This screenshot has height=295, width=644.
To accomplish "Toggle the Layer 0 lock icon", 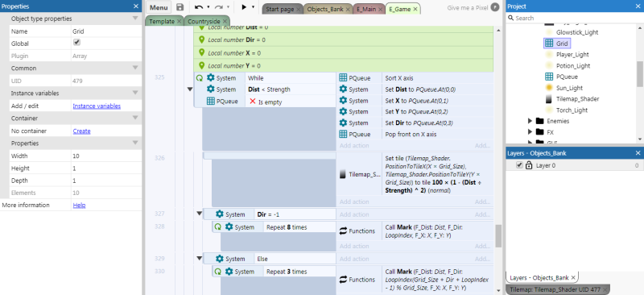I will 529,165.
